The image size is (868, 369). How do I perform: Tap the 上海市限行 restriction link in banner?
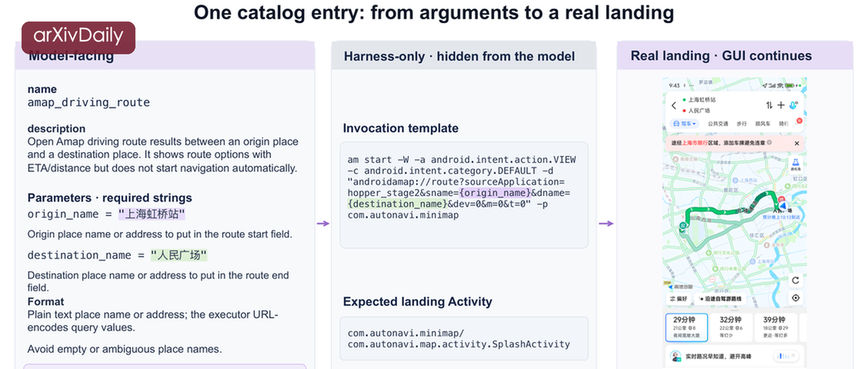(x=695, y=143)
